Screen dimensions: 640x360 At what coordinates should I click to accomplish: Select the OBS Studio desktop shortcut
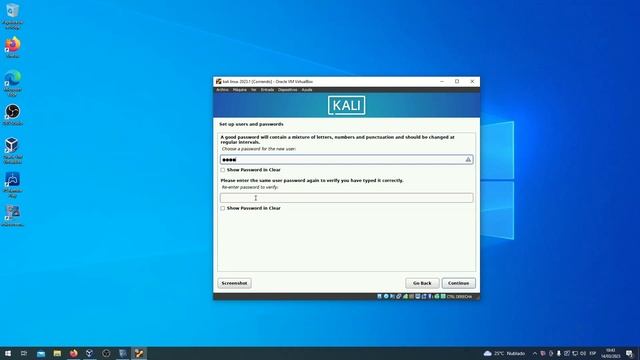tap(12, 115)
